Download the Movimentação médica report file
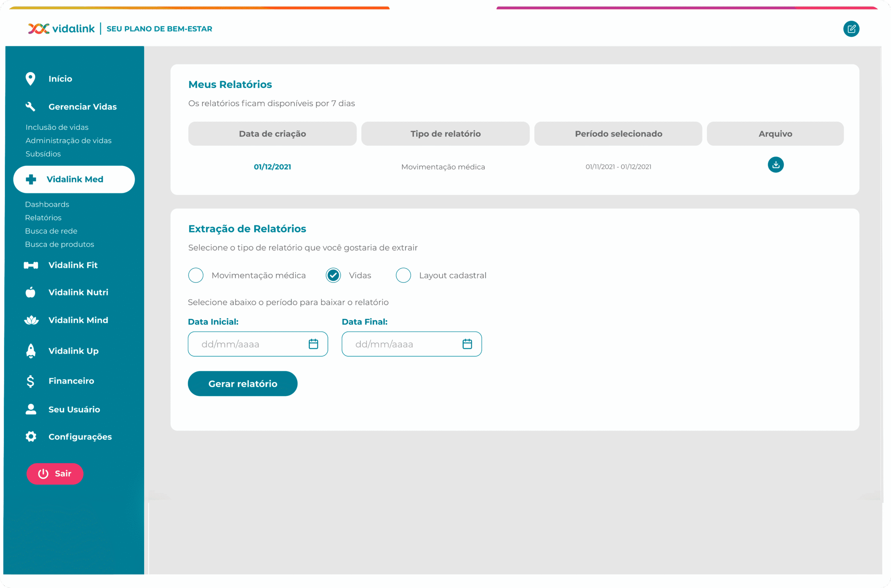The height and width of the screenshot is (588, 891). (775, 165)
